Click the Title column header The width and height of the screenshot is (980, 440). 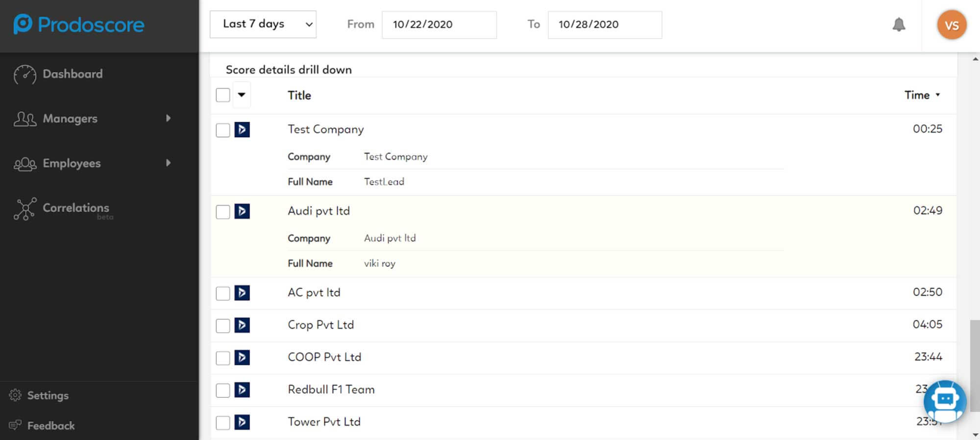click(x=299, y=95)
